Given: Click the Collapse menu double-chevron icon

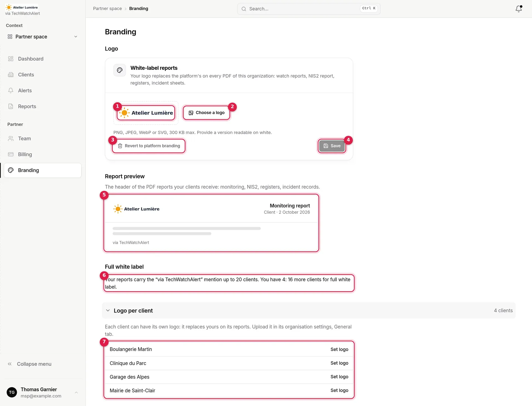Looking at the screenshot, I should (10, 364).
